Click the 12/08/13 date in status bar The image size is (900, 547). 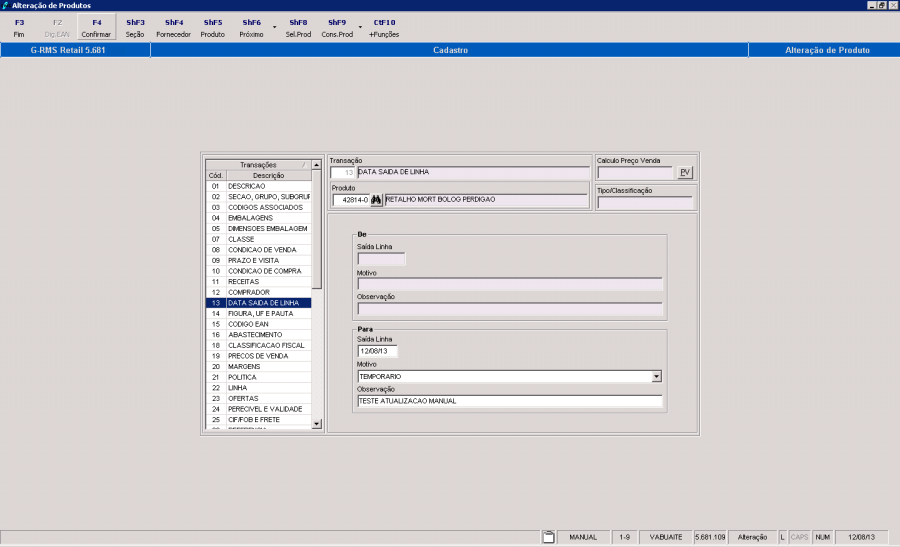coord(862,537)
